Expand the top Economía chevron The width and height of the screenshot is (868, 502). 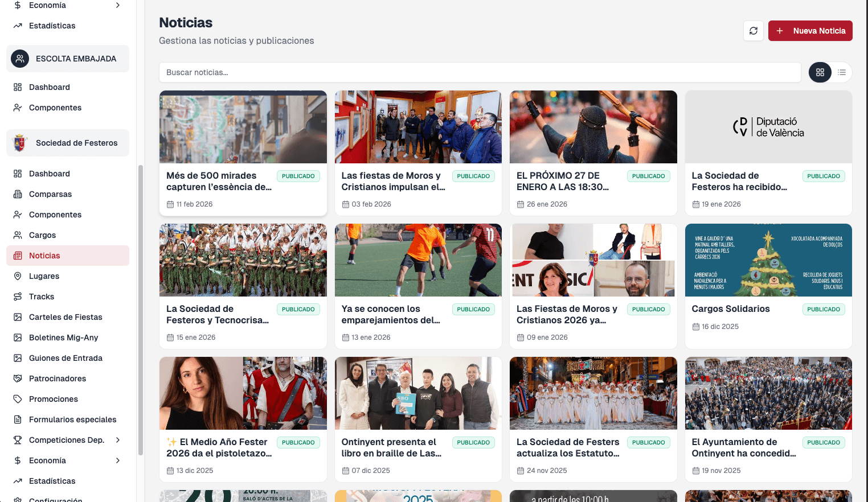pos(118,5)
